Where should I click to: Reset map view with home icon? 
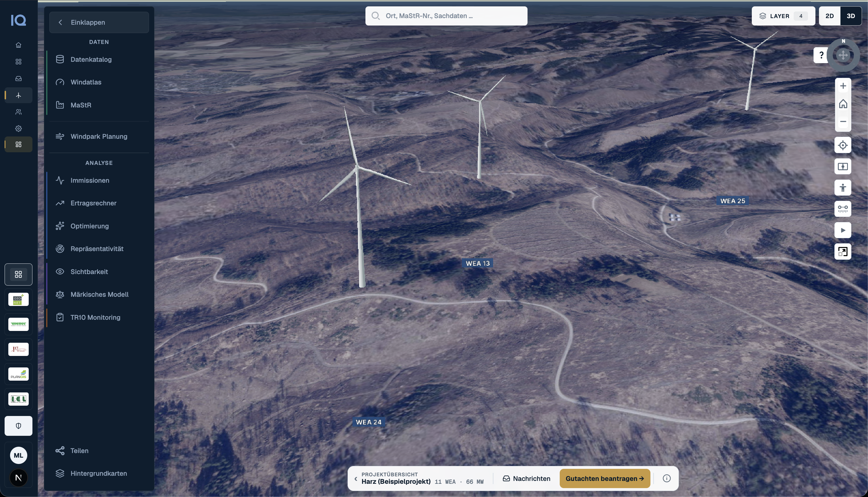843,104
